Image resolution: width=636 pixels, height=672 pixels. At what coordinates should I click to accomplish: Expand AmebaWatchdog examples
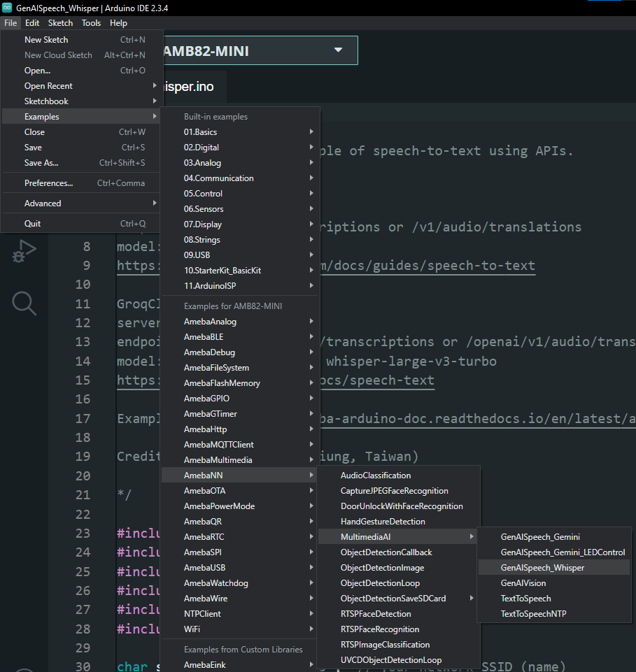240,583
